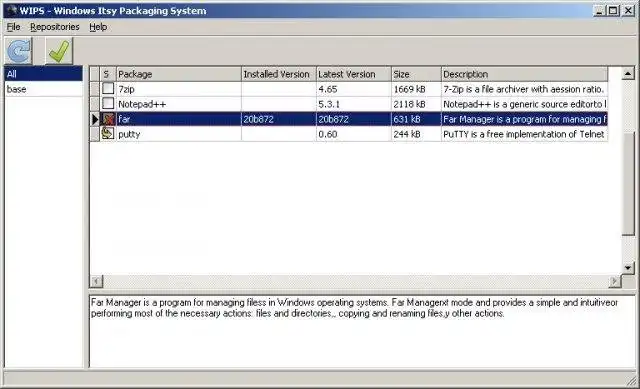Click the far package status icon

coord(108,119)
